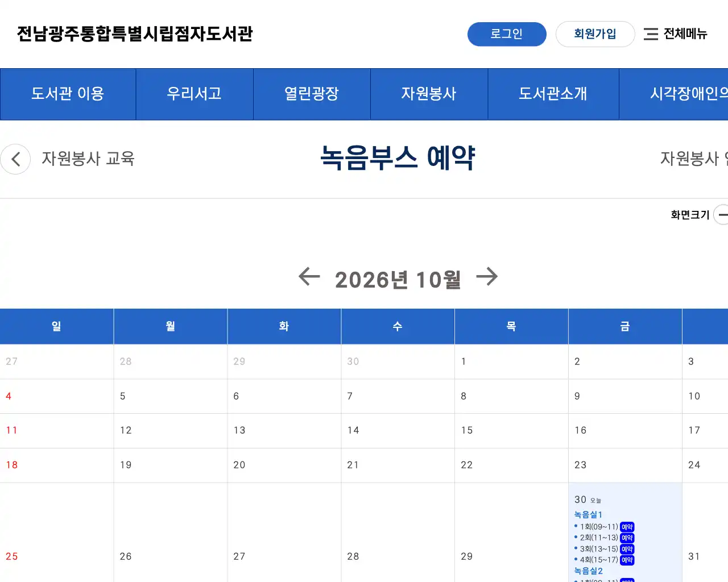The image size is (728, 582).
Task: Click the 금 weekday column header
Action: point(625,326)
